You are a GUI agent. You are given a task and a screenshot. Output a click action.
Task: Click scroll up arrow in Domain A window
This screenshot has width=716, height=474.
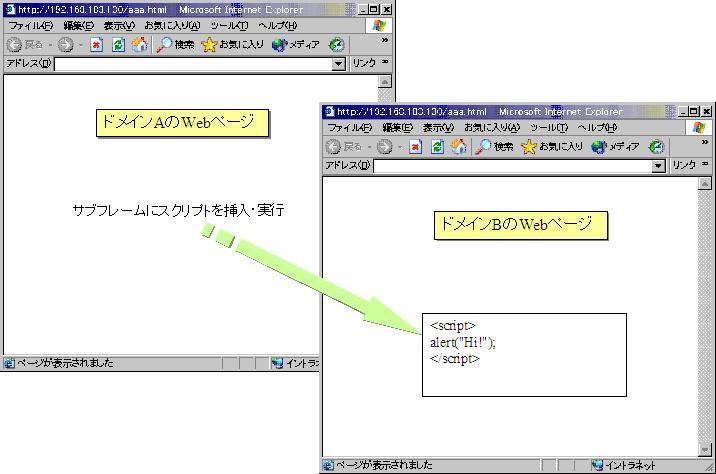385,82
